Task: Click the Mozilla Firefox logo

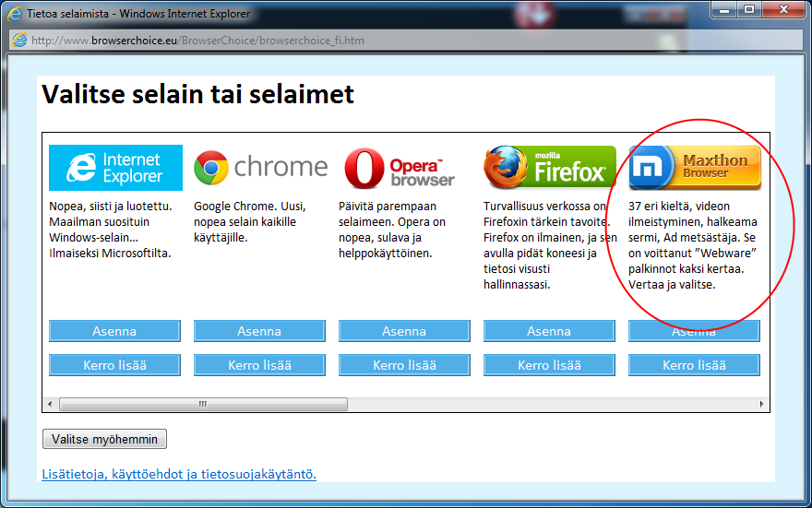Action: click(x=549, y=168)
